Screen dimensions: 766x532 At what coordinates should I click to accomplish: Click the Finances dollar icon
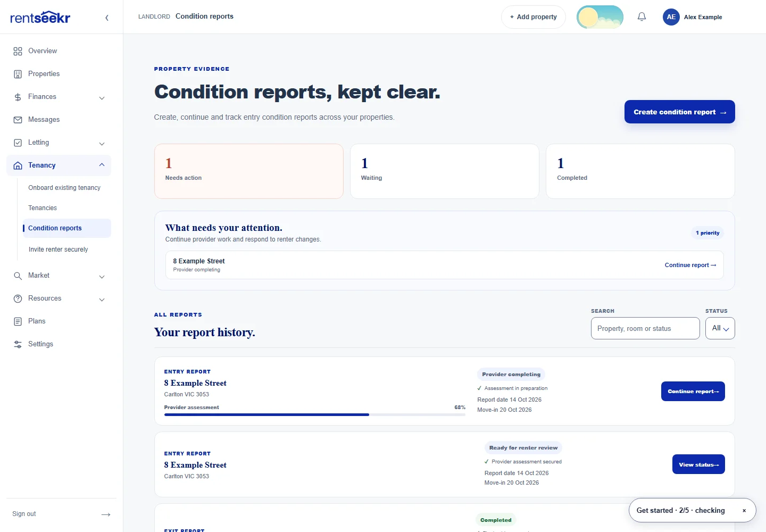18,97
